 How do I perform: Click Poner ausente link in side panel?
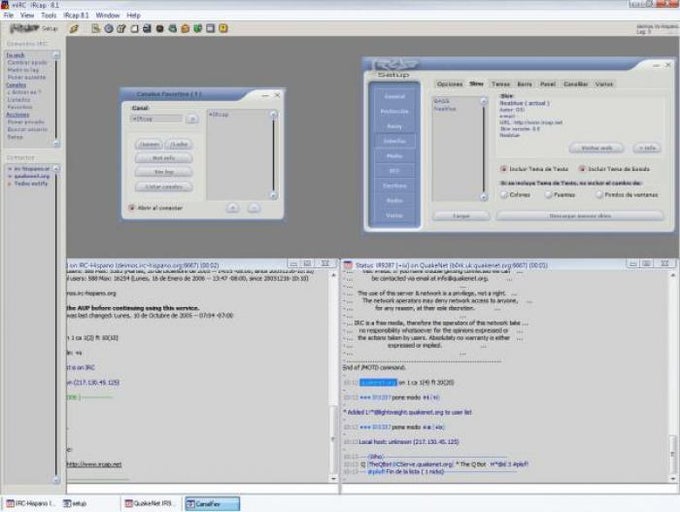[x=26, y=77]
